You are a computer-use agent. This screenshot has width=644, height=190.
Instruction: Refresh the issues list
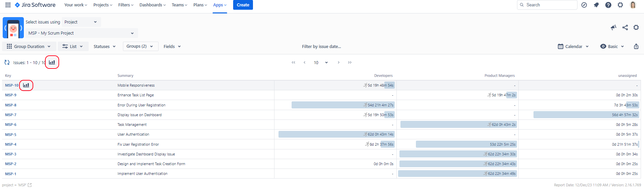coord(7,62)
